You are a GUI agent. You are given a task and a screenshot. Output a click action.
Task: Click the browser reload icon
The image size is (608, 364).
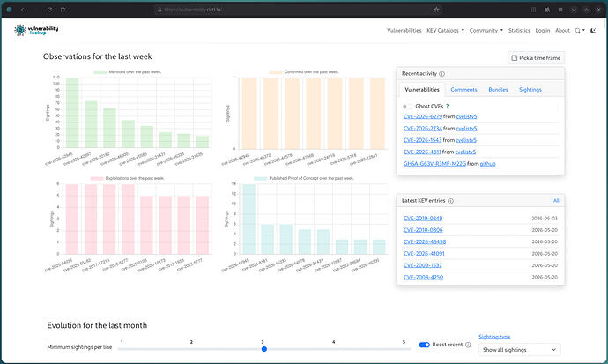(x=49, y=10)
